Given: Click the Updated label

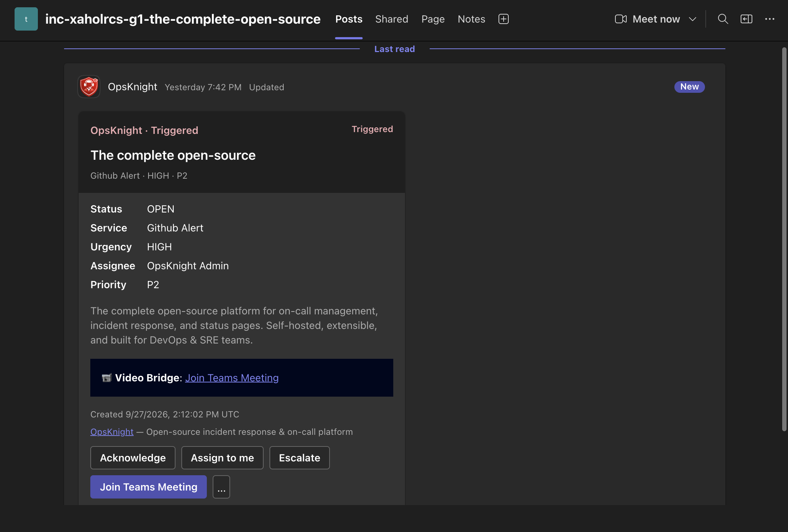Looking at the screenshot, I should pyautogui.click(x=267, y=87).
